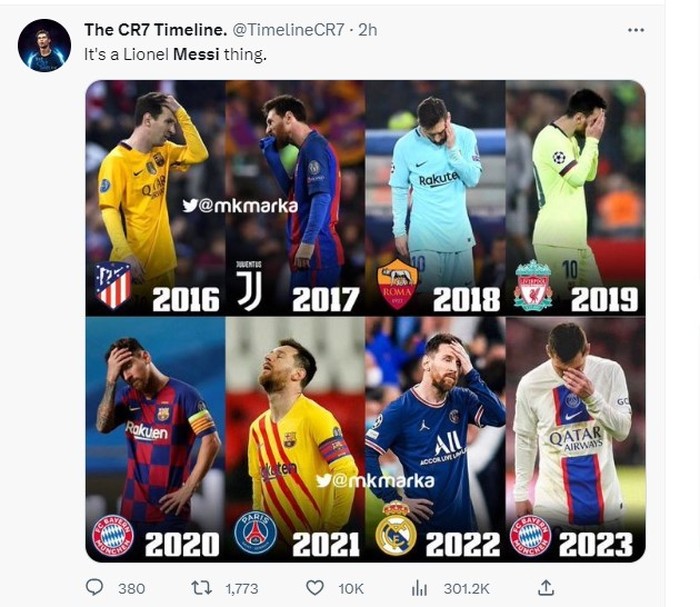Open the 2022 Real Madrid panel
This screenshot has height=607, width=700.
pyautogui.click(x=435, y=440)
